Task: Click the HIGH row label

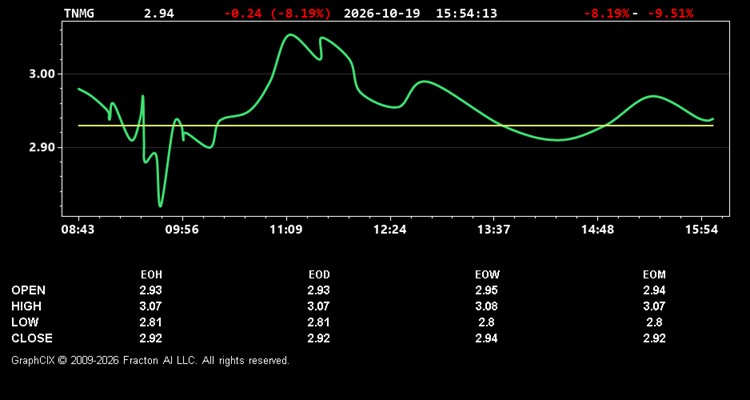Action: (26, 306)
